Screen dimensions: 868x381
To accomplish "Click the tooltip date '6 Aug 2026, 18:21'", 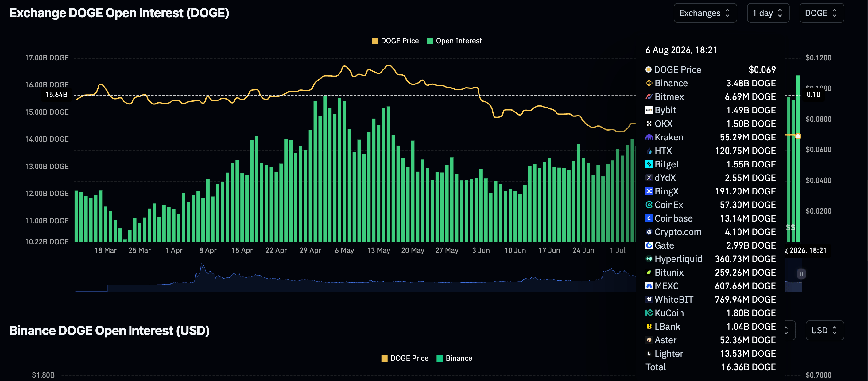I will (681, 50).
